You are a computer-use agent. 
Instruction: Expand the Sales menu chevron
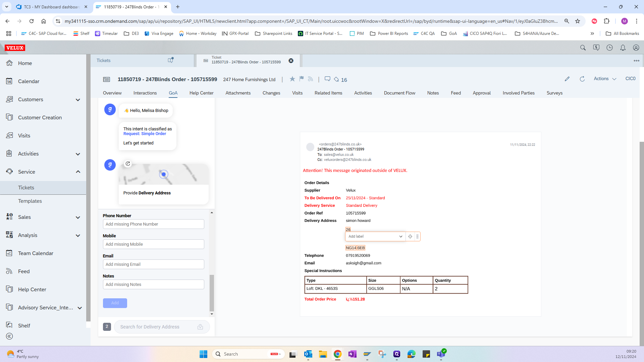(78, 218)
